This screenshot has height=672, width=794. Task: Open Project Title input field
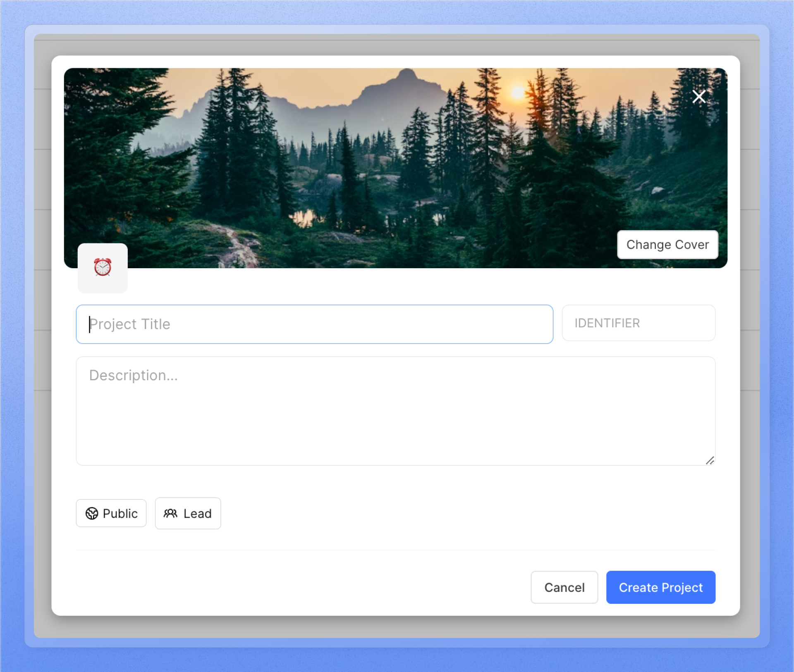314,324
